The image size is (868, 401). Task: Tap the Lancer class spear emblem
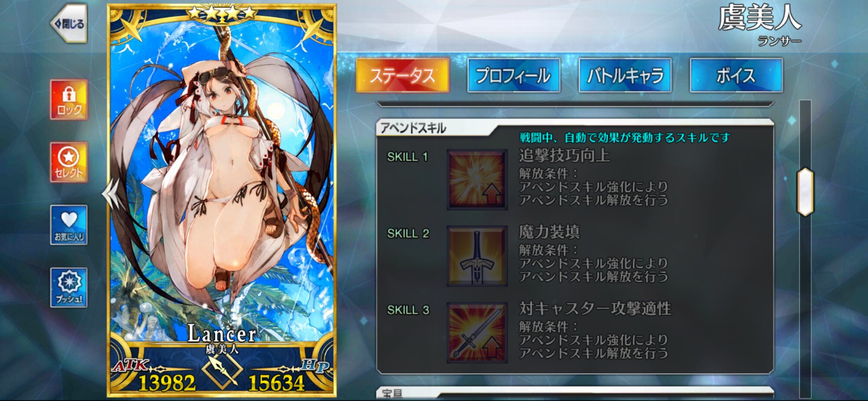(x=222, y=371)
